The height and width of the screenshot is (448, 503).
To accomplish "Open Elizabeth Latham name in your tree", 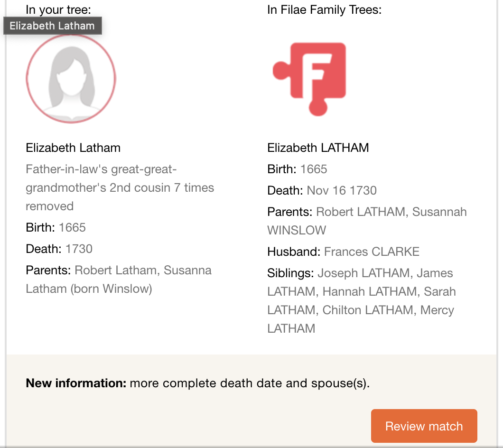I will click(x=73, y=148).
